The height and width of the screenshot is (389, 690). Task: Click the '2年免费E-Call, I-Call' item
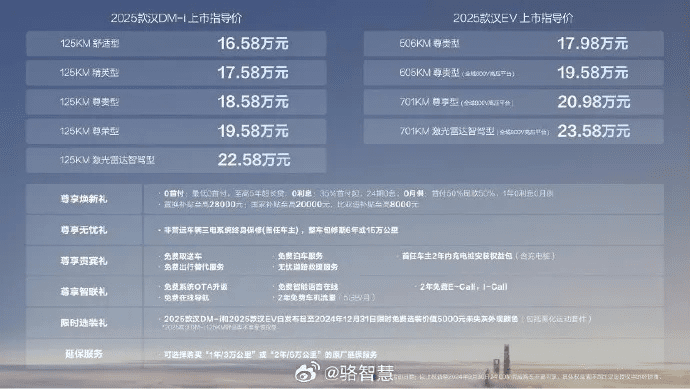[x=463, y=287]
